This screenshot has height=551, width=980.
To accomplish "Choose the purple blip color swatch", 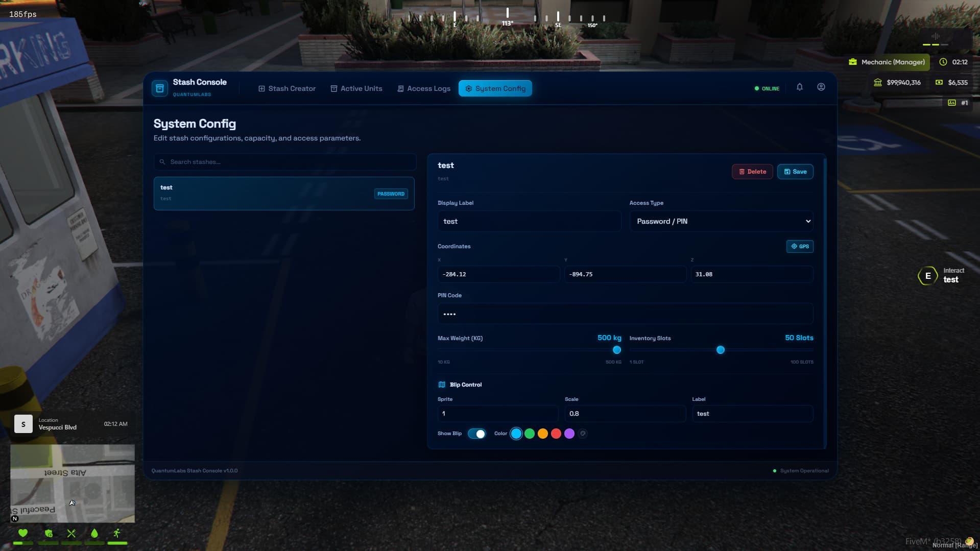I will (569, 434).
